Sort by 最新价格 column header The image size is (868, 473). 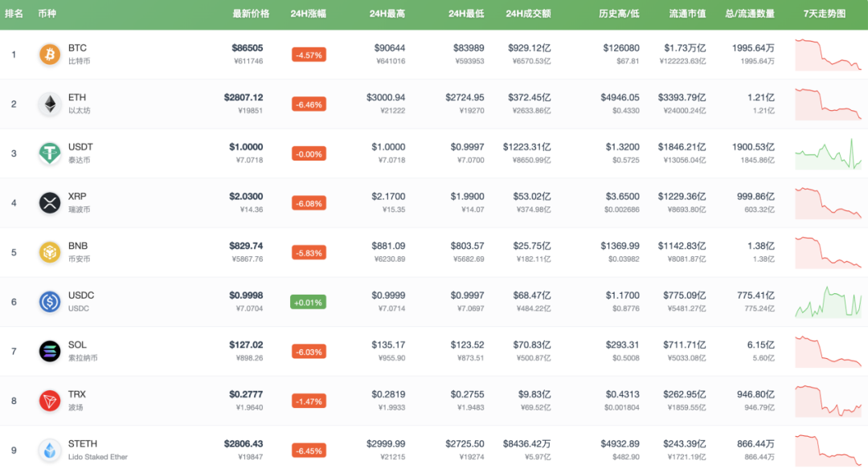pos(251,14)
